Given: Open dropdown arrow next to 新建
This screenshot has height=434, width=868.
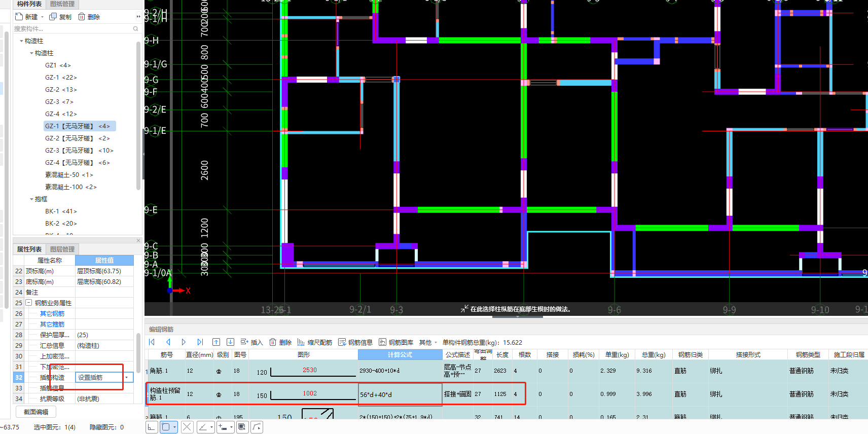Looking at the screenshot, I should (42, 17).
